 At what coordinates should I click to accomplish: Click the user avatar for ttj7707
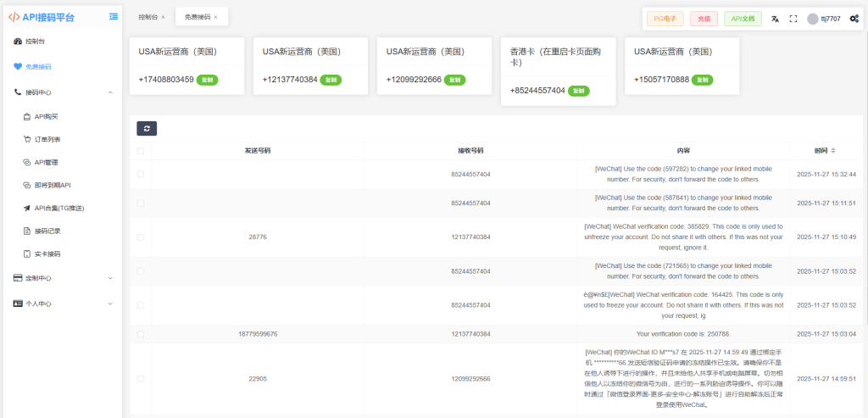coord(813,19)
